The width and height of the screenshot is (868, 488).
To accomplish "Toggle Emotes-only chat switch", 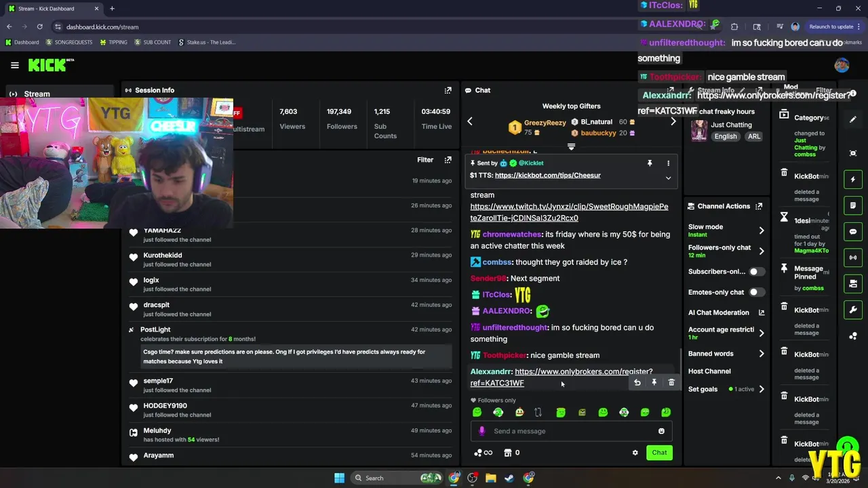I will pyautogui.click(x=756, y=292).
